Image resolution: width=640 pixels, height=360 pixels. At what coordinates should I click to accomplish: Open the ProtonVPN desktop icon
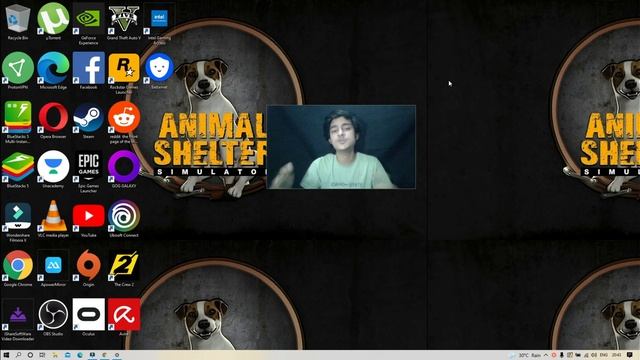click(x=18, y=71)
